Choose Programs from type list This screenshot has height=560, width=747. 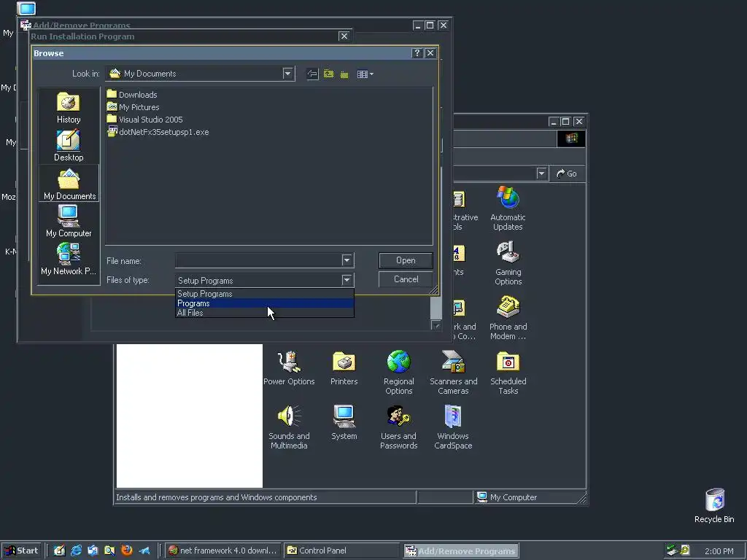[264, 303]
